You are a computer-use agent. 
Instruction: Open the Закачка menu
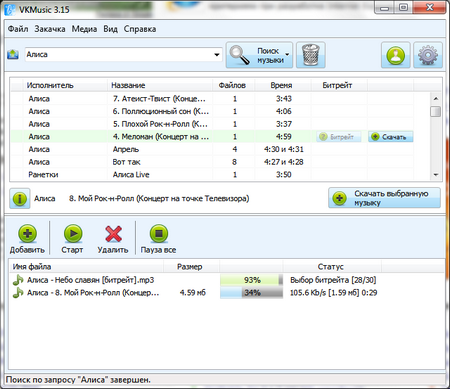click(50, 29)
